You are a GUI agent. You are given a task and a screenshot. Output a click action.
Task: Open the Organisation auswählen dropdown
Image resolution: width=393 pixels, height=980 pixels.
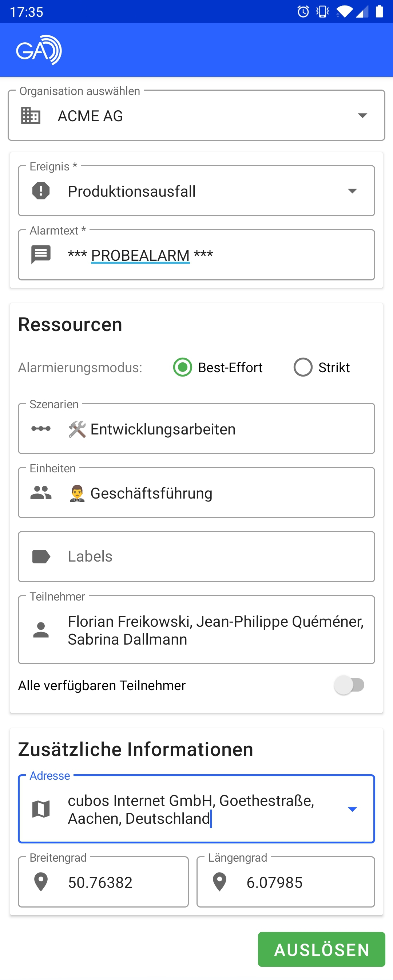[x=362, y=115]
